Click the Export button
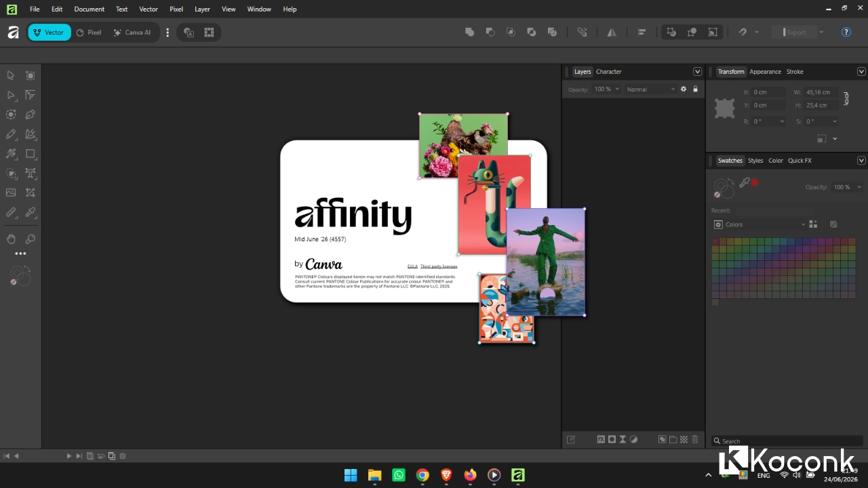 click(795, 32)
